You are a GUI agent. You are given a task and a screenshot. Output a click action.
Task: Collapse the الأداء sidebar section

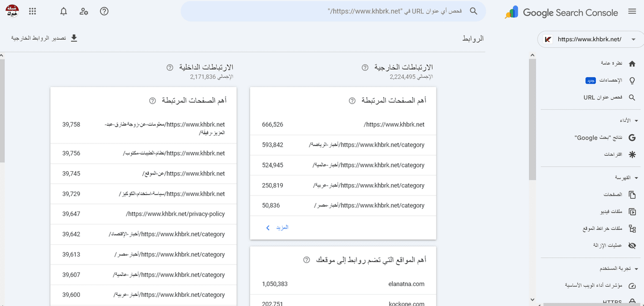point(636,120)
